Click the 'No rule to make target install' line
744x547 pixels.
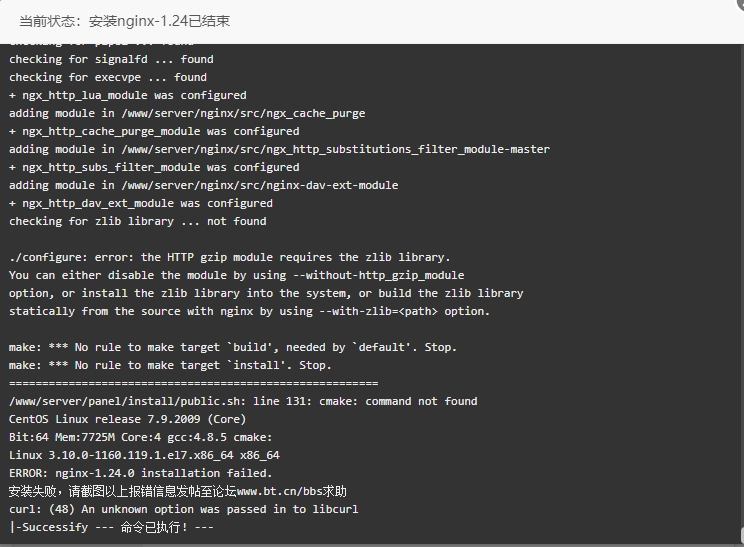tap(170, 365)
